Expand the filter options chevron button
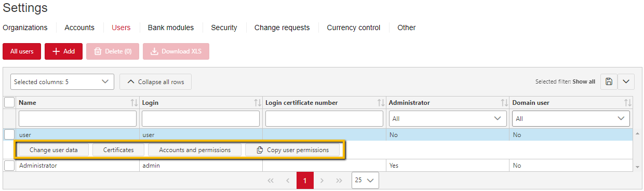Screen dimensions: 644x191 coord(626,81)
